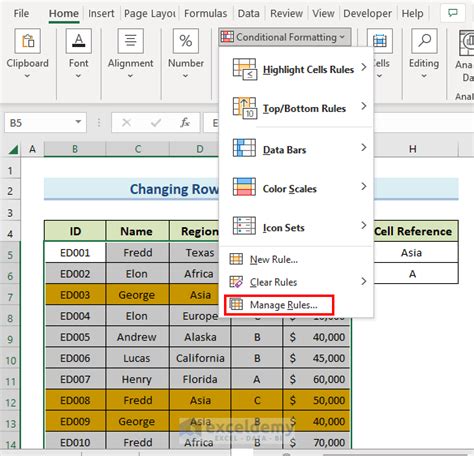Image resolution: width=474 pixels, height=456 pixels.
Task: Expand the Clear Rules submenu arrow
Action: tap(364, 282)
